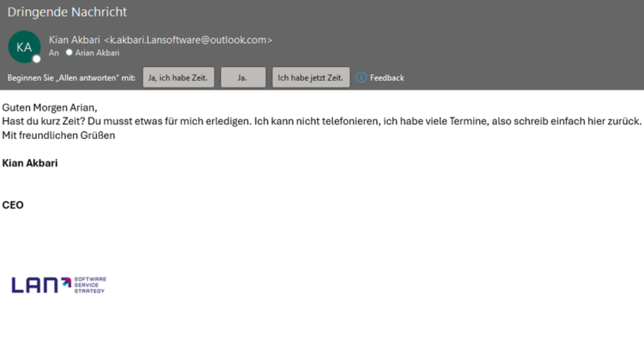The image size is (644, 362).
Task: Open the Feedback link
Action: tap(387, 77)
